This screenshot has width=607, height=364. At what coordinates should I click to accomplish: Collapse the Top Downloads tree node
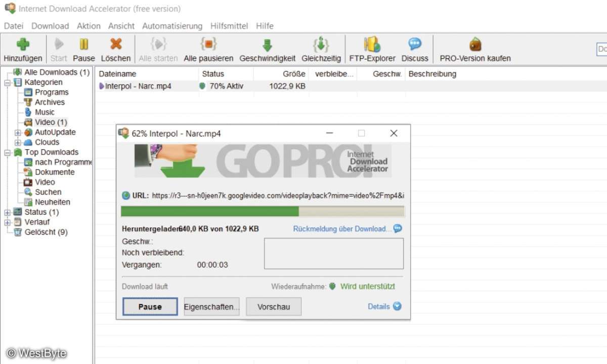pyautogui.click(x=7, y=152)
